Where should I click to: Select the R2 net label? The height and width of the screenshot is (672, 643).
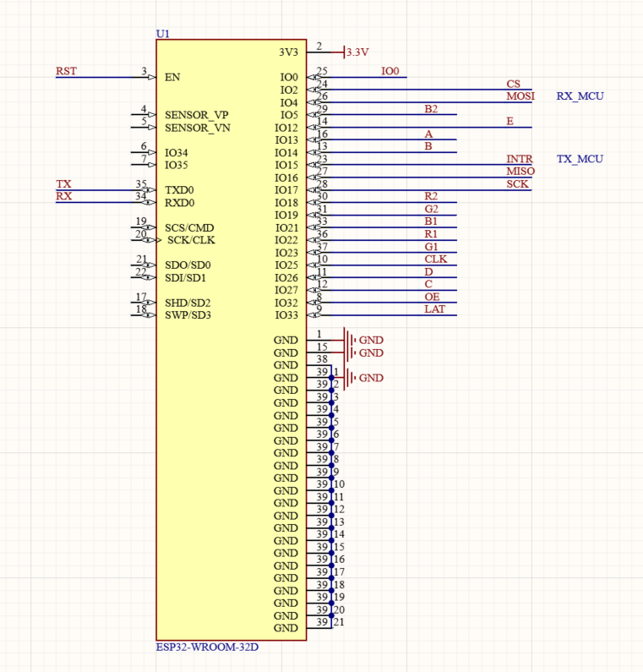[431, 196]
